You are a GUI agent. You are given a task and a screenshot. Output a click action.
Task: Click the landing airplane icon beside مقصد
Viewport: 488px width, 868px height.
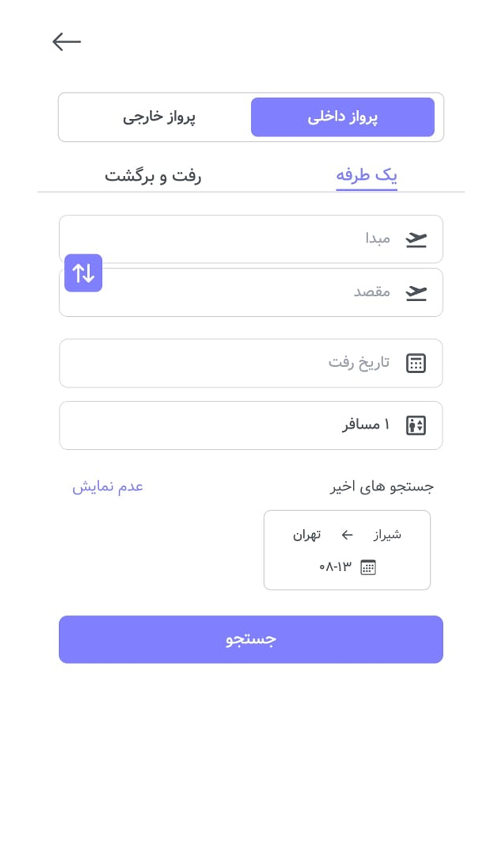(416, 293)
